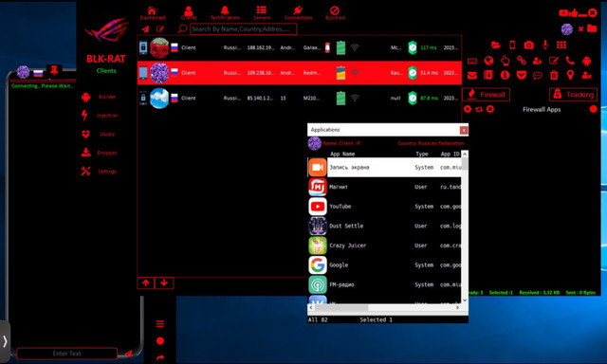Toggle the red dot beside Firewall Apps
Image resolution: width=607 pixels, height=364 pixels.
[x=593, y=109]
